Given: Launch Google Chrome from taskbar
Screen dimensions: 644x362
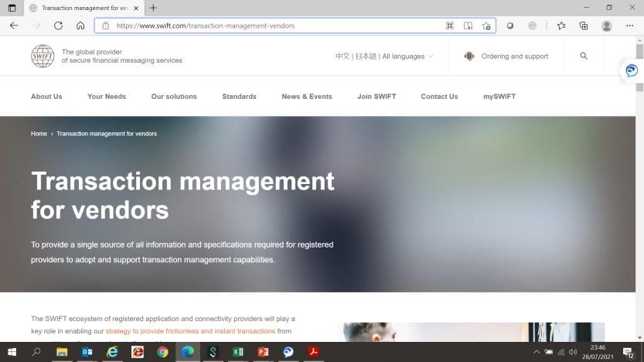Looking at the screenshot, I should point(162,352).
